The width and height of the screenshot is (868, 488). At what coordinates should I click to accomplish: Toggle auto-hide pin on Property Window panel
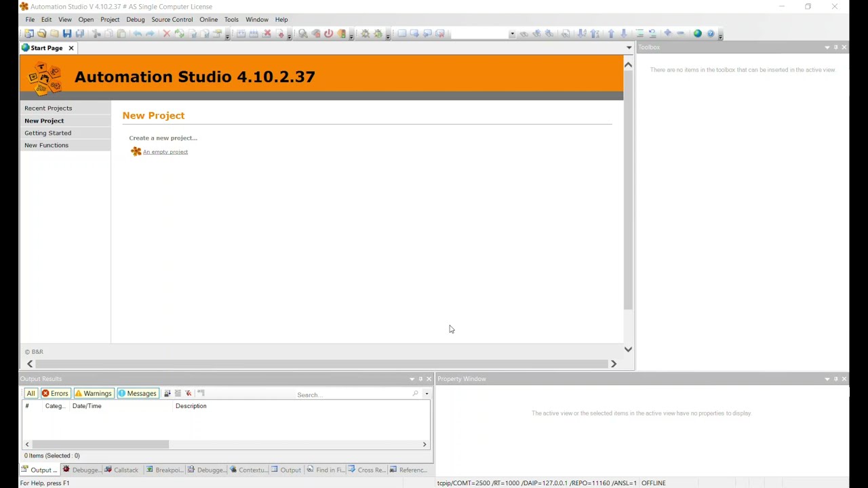835,379
